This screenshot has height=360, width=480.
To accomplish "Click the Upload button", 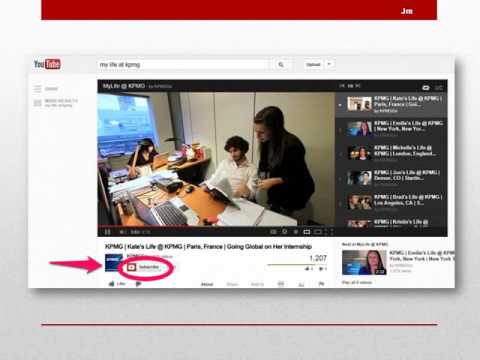I will (313, 65).
